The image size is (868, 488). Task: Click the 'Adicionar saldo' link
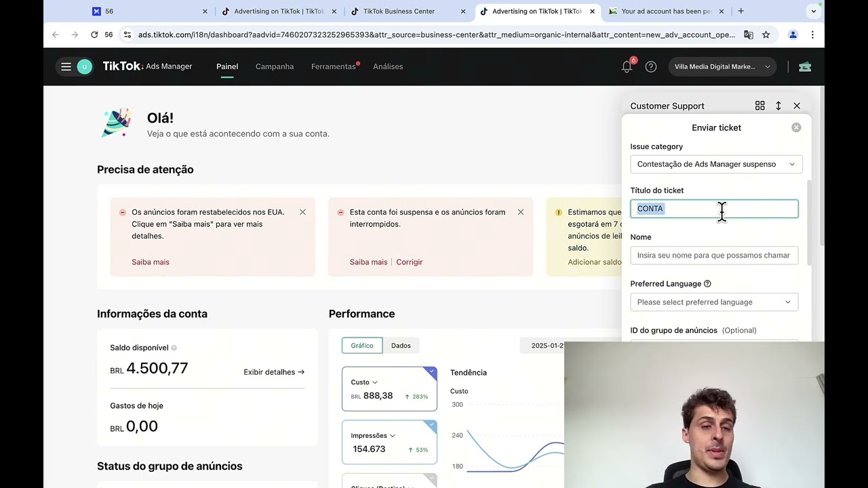click(x=595, y=262)
